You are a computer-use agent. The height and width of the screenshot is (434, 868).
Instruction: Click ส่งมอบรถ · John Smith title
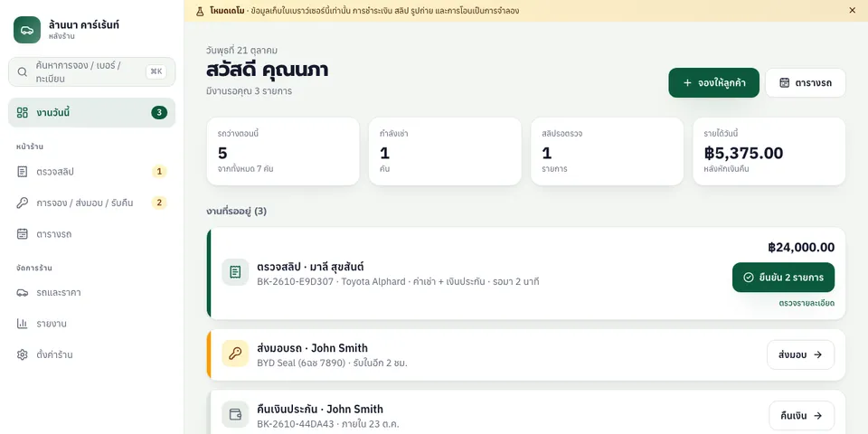pyautogui.click(x=312, y=348)
